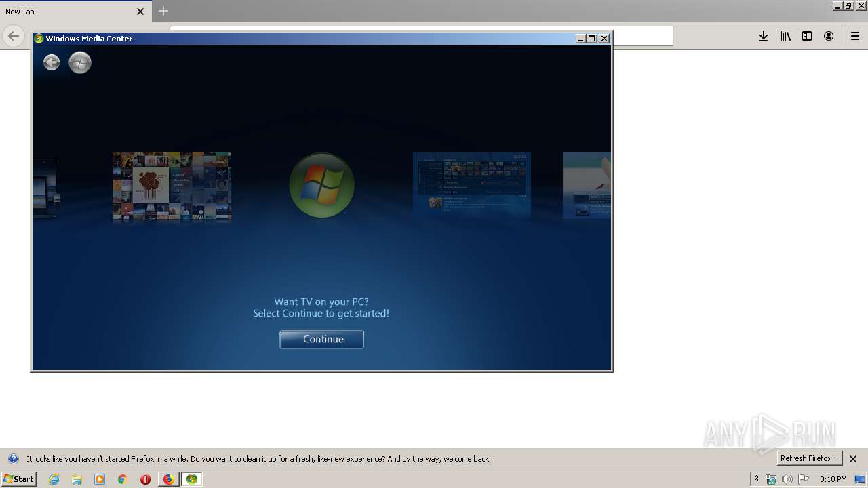Screen dimensions: 868x488
Task: Go back in Windows Media Center
Action: tap(52, 62)
